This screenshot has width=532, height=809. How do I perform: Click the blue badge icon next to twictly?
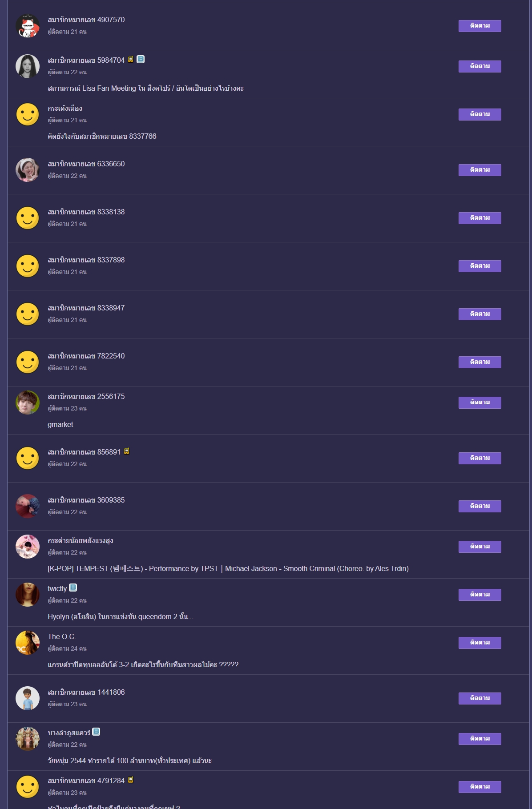(x=73, y=588)
